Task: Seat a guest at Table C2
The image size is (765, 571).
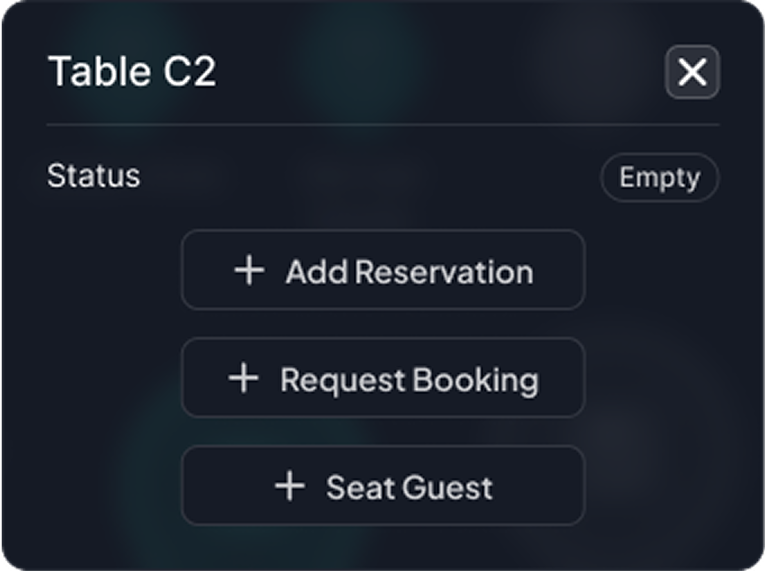Action: [383, 486]
